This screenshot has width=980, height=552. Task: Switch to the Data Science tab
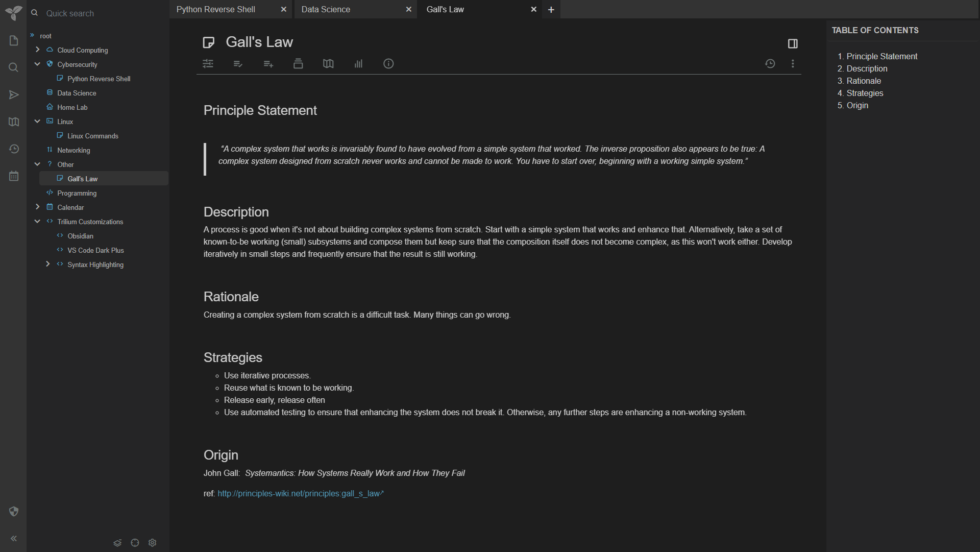326,9
